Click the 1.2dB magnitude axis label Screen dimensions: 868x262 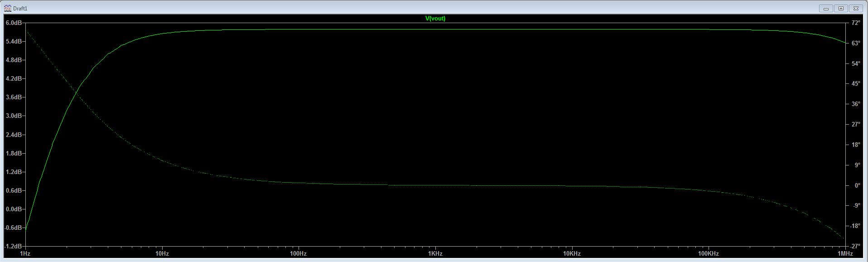[x=14, y=172]
